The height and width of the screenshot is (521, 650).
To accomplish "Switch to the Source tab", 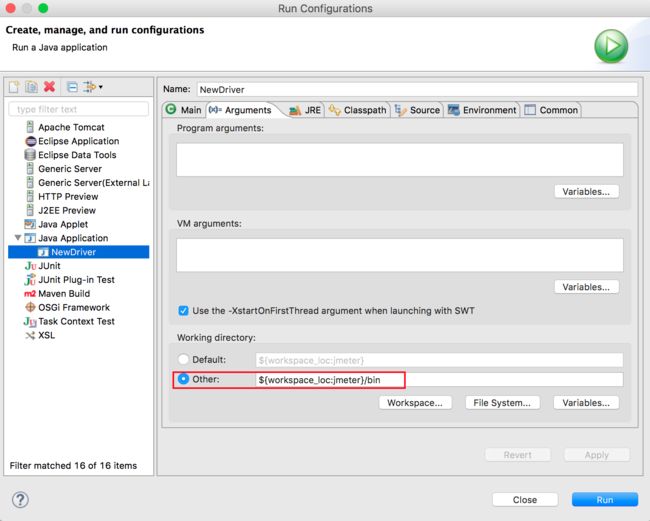I will (x=417, y=110).
